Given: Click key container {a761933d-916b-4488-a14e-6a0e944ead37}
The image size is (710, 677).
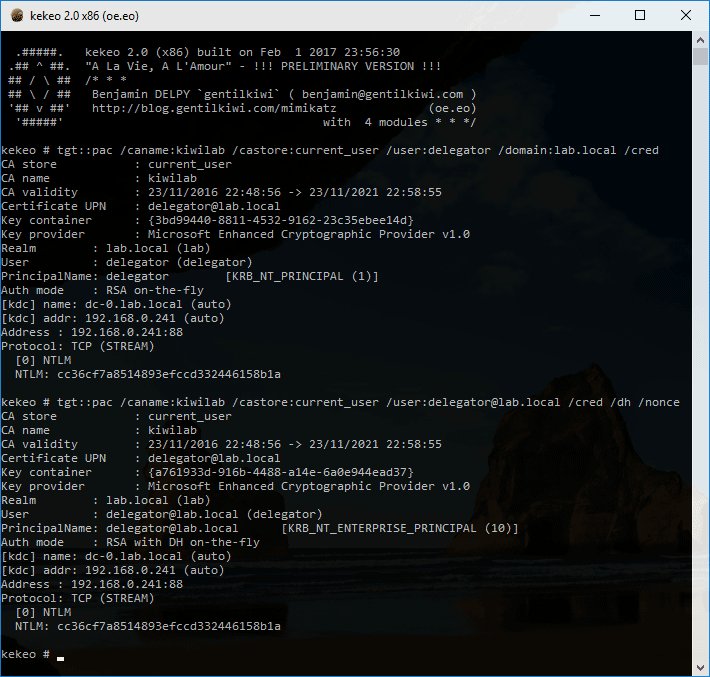Looking at the screenshot, I should pos(281,472).
